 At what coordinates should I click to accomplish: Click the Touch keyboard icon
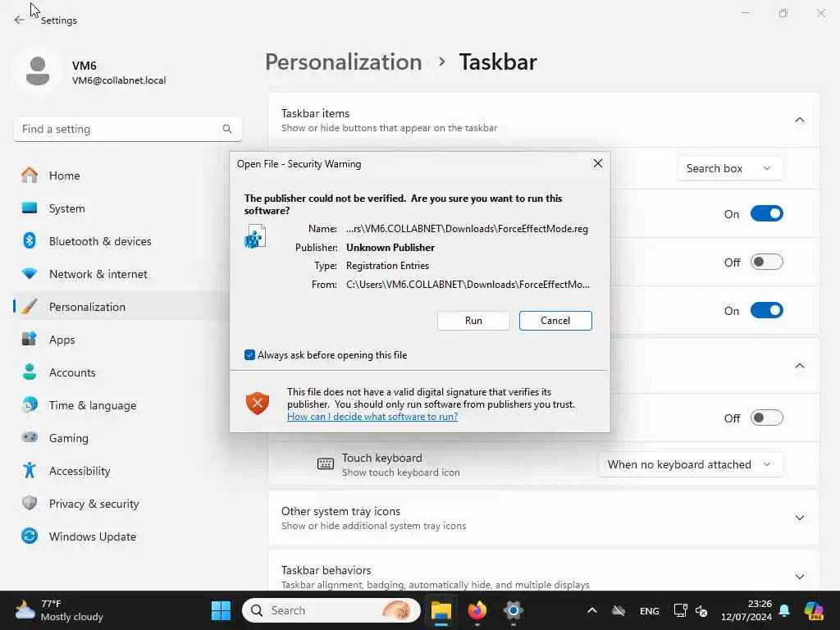tap(325, 464)
